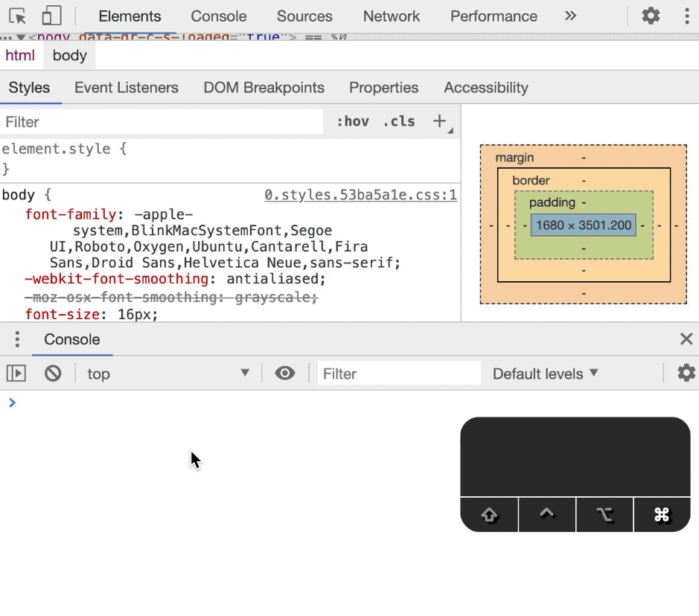Toggle element state with :hov
699x616 pixels.
tap(353, 121)
